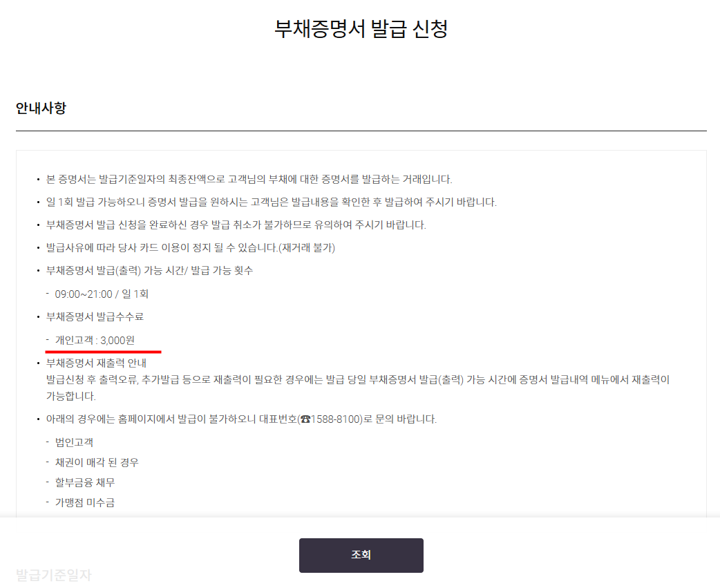Click the 법인고객 list item
720x588 pixels.
click(74, 442)
